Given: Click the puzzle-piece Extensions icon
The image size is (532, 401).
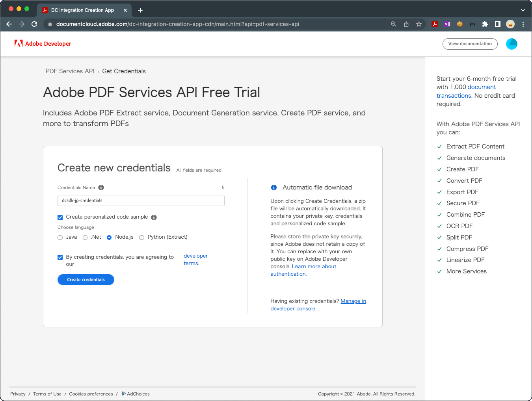Looking at the screenshot, I should tap(485, 24).
